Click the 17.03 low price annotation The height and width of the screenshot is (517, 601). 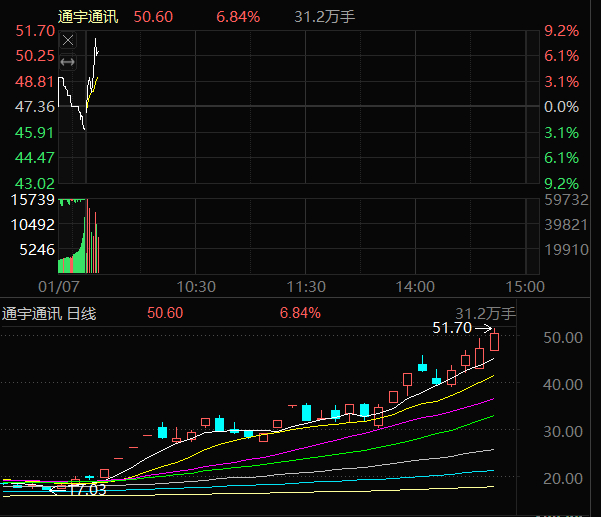coord(87,490)
